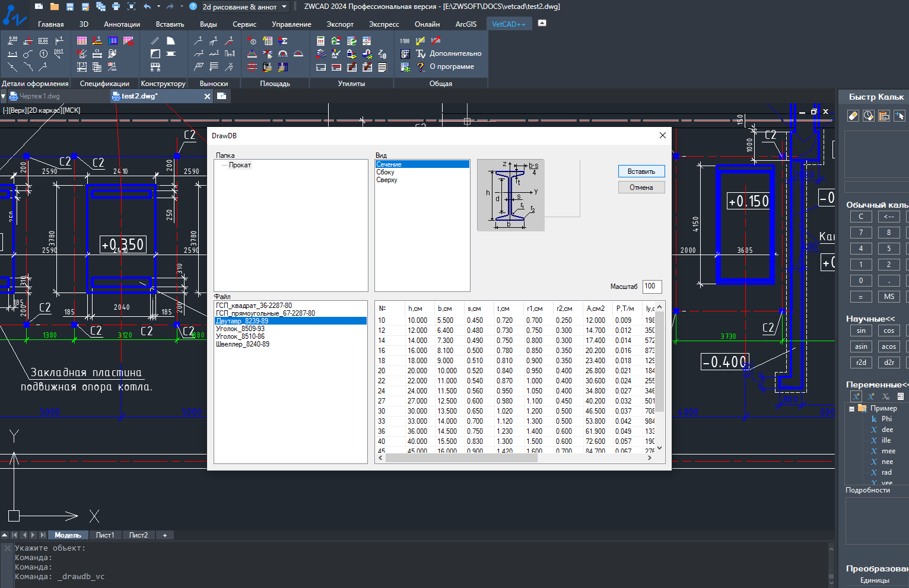Screen dimensions: 909x588
Task: Click the Вставить button in DrawDB dialog
Action: [x=641, y=171]
